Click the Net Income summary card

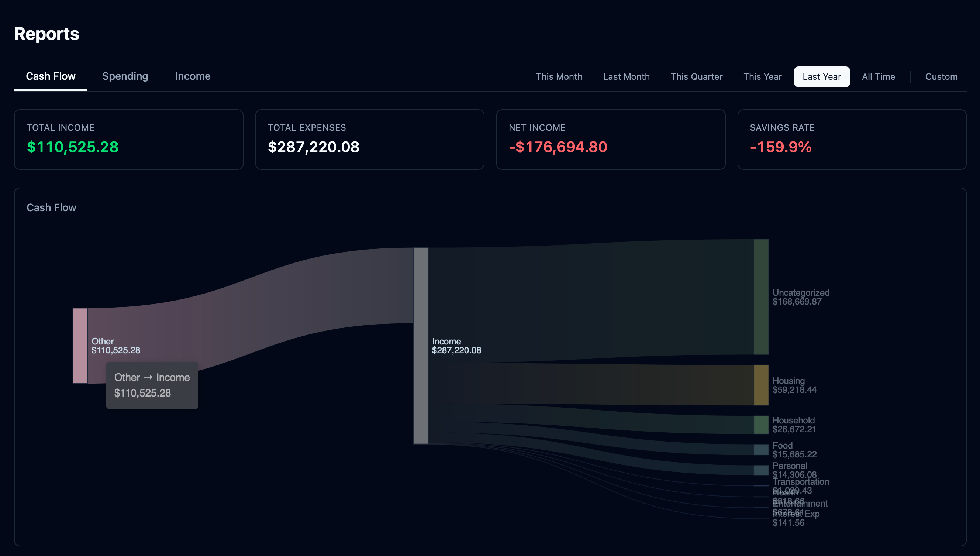611,139
